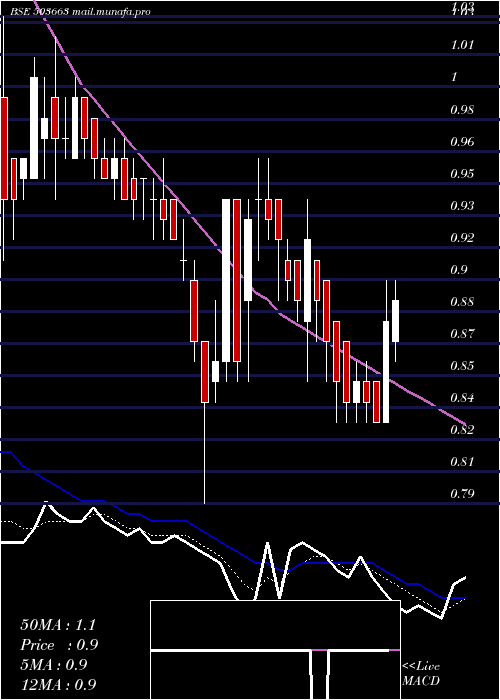Click the Live MACD inset chart box
This screenshot has width=500, height=700.
point(275,650)
